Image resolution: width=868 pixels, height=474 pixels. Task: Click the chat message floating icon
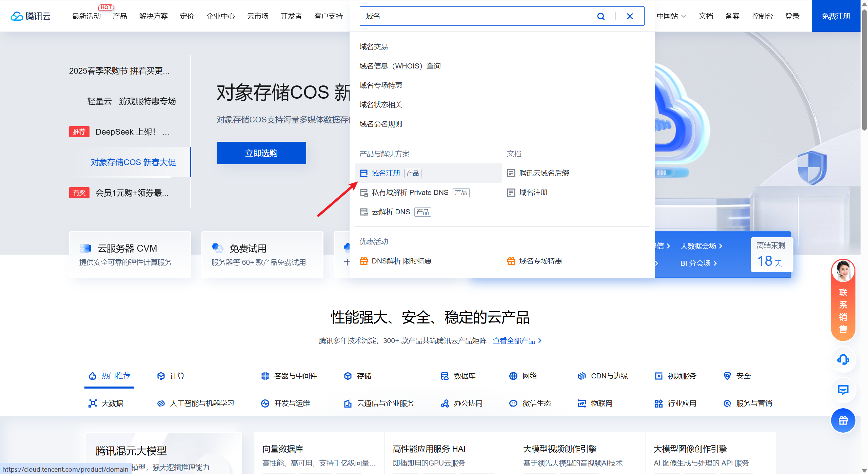843,390
